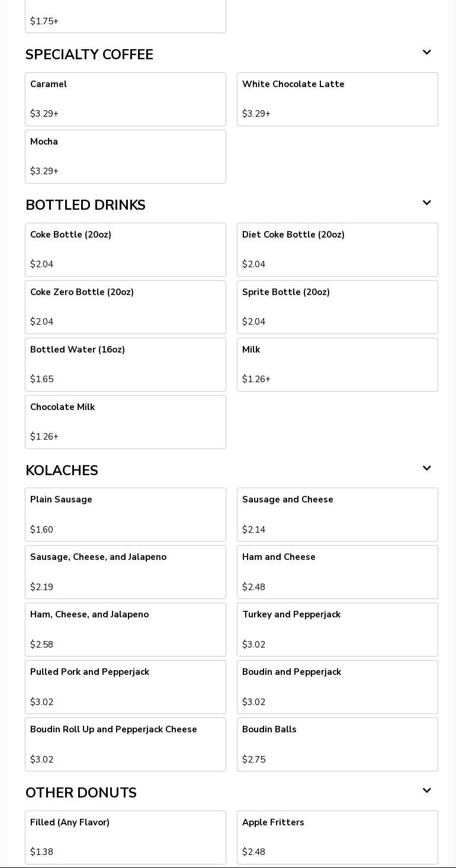Pick Turkey and Pepperjack kolache
Image resolution: width=456 pixels, height=868 pixels.
pos(338,629)
